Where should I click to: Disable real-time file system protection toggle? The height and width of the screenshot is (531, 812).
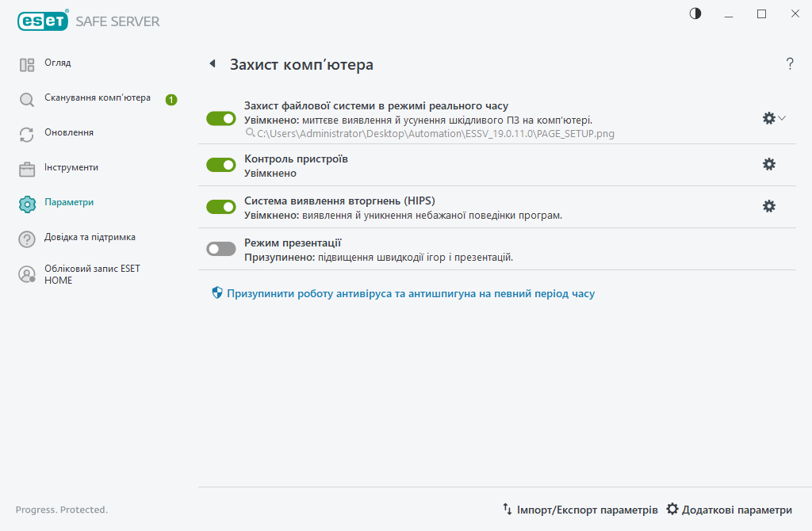point(221,118)
